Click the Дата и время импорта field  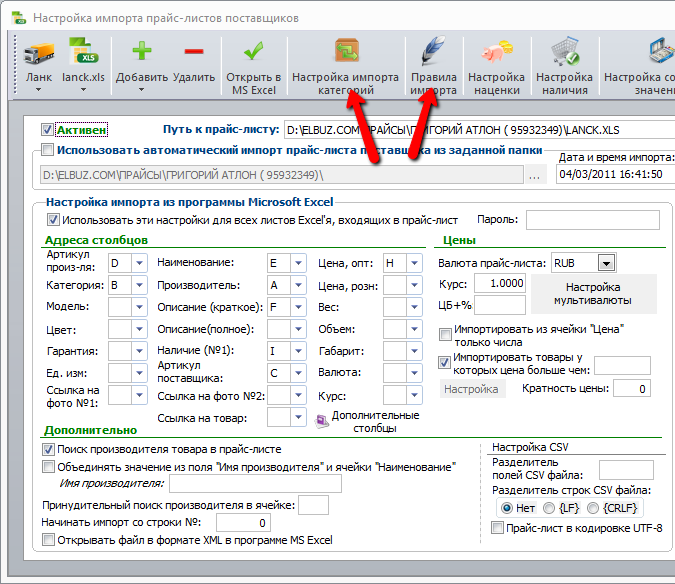(616, 175)
